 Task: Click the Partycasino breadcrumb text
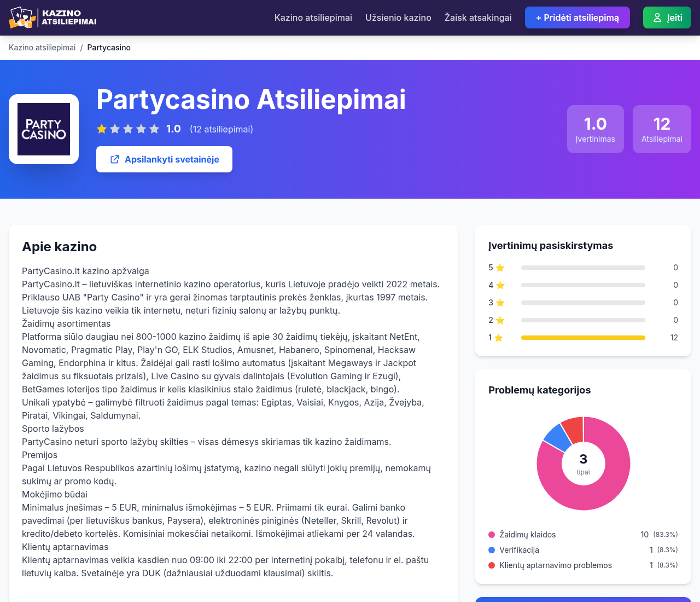[109, 48]
